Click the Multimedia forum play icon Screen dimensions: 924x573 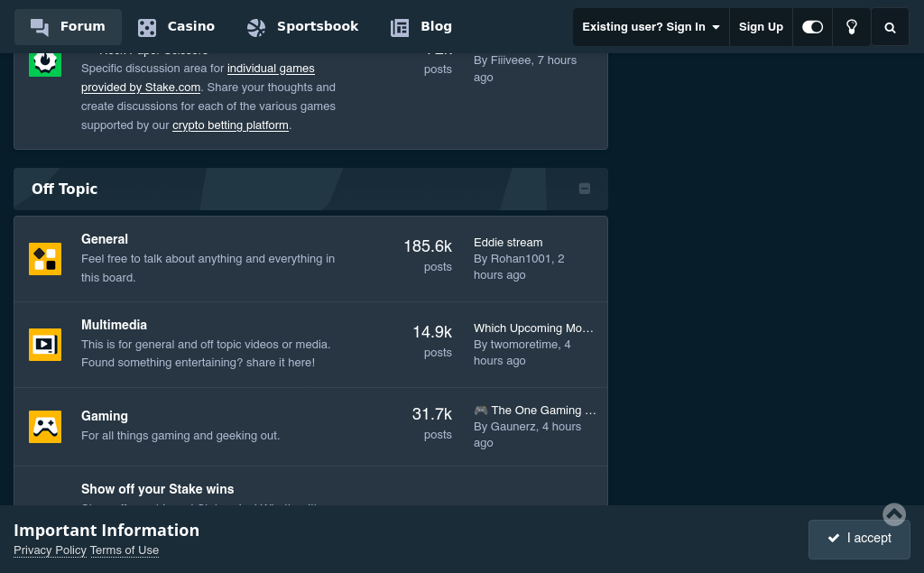(45, 345)
